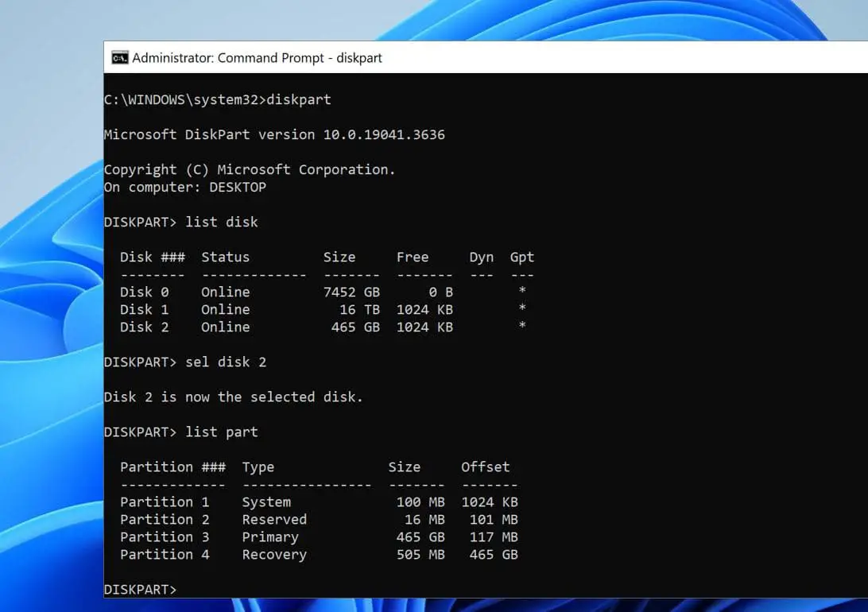868x612 pixels.
Task: Click the 'System' partition type
Action: click(266, 502)
